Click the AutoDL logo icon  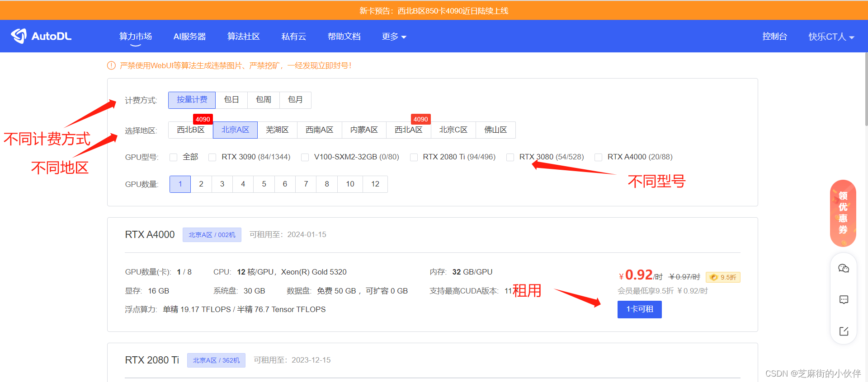pyautogui.click(x=19, y=36)
